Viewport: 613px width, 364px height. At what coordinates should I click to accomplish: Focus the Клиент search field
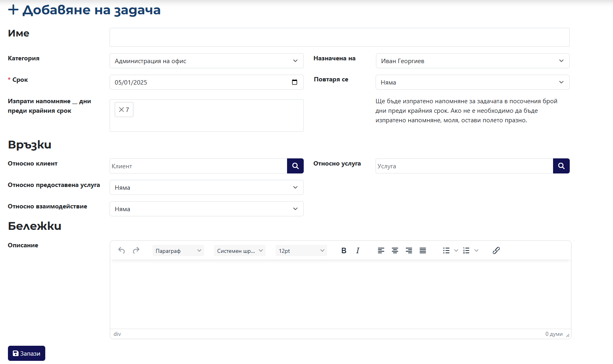click(199, 166)
